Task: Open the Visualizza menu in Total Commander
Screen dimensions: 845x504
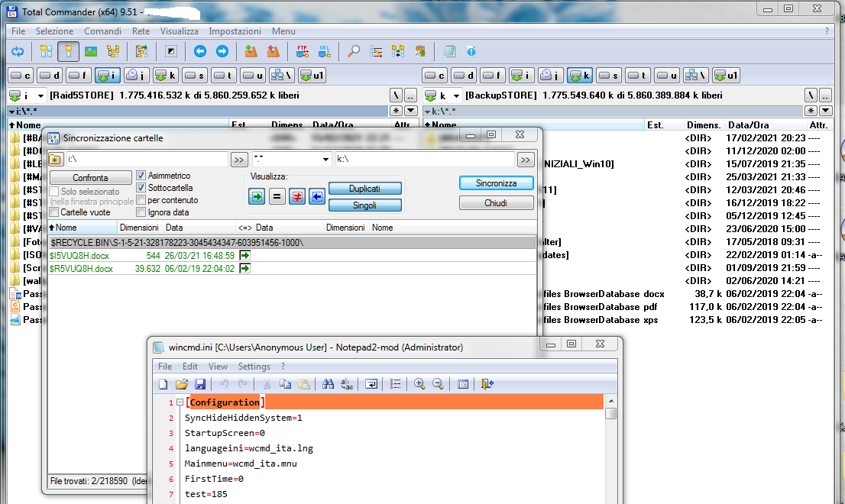Action: pyautogui.click(x=179, y=31)
